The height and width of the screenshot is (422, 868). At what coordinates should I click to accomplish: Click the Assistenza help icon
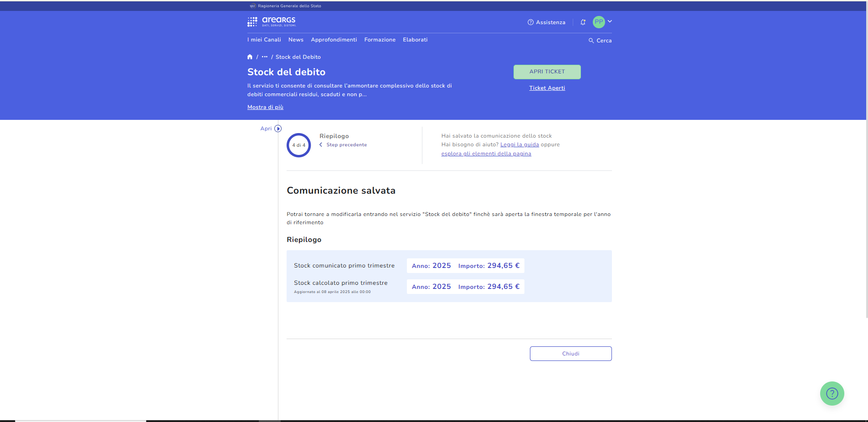click(x=530, y=22)
